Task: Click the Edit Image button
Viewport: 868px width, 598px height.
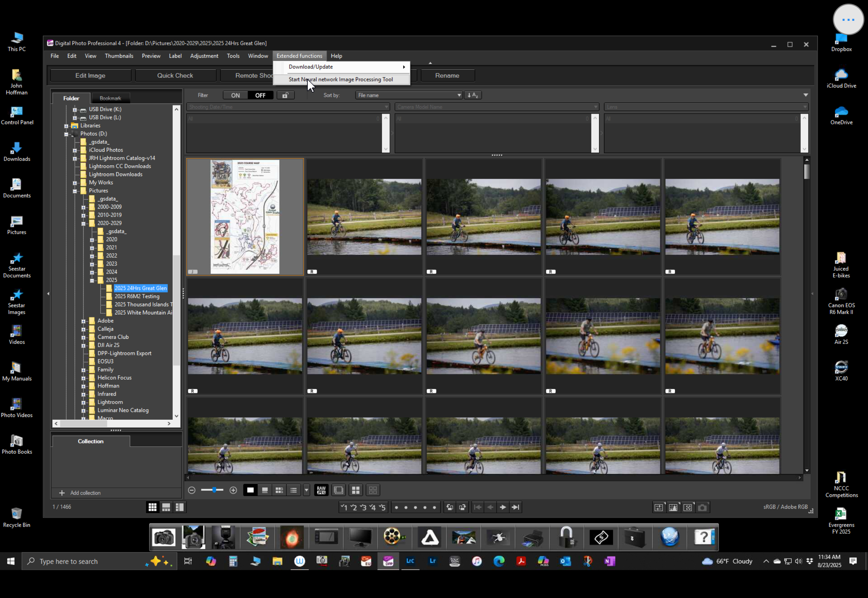Action: (90, 75)
